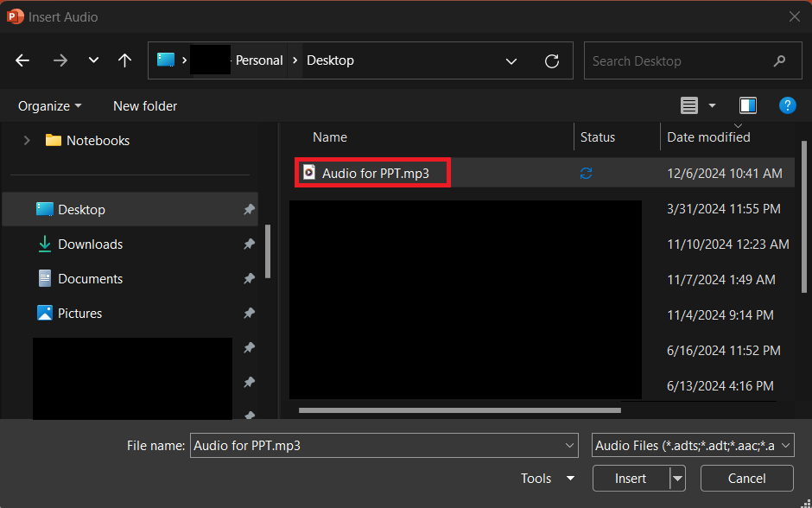812x508 pixels.
Task: Open the Tools dropdown menu
Action: tap(548, 479)
